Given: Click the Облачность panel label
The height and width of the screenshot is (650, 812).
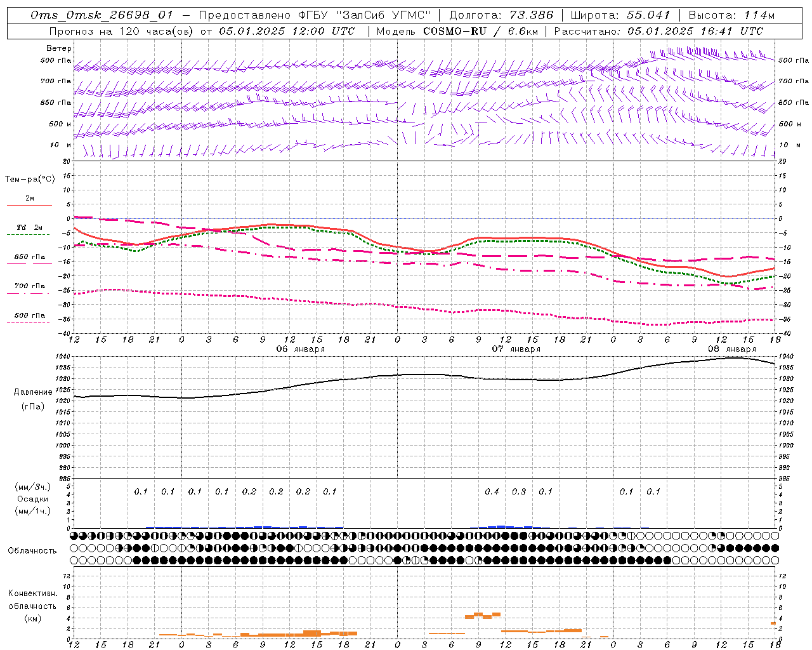Looking at the screenshot, I should (32, 550).
